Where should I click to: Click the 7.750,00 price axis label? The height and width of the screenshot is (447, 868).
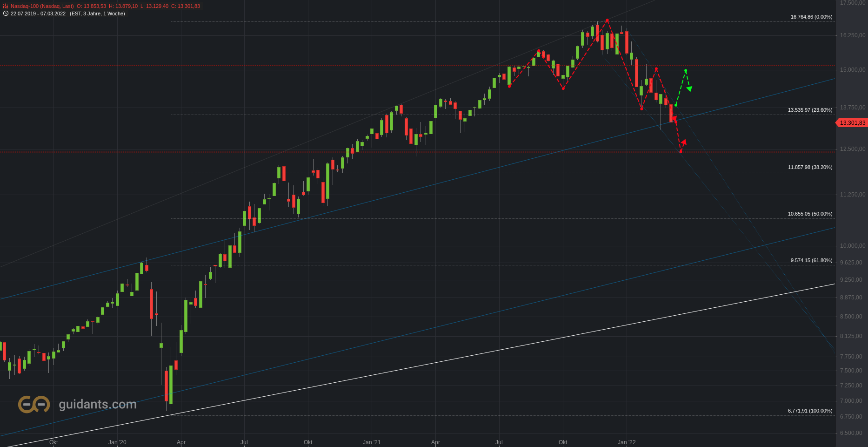[851, 357]
